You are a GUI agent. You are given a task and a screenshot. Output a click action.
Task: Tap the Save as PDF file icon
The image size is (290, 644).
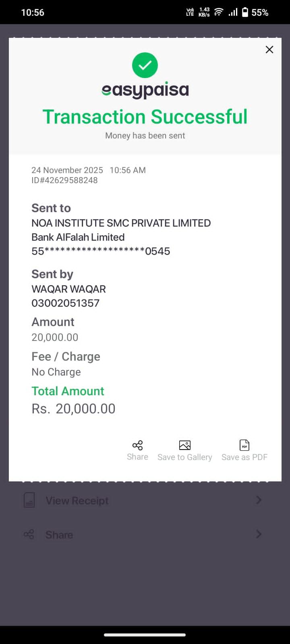(x=244, y=445)
